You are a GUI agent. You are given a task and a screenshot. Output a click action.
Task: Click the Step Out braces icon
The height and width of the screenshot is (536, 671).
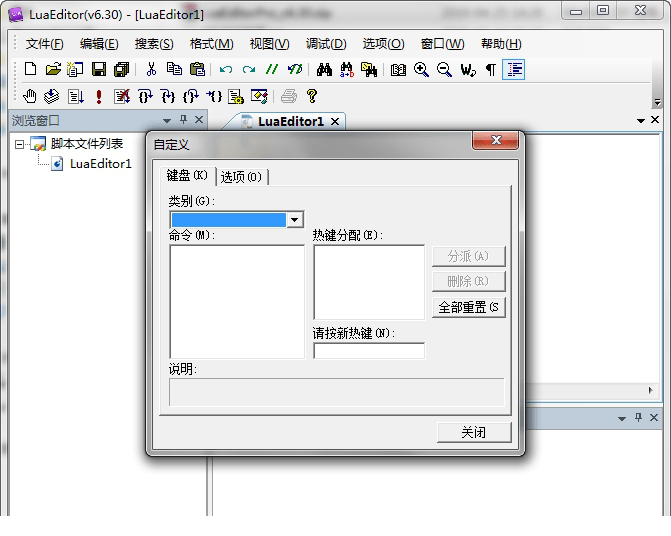[190, 96]
